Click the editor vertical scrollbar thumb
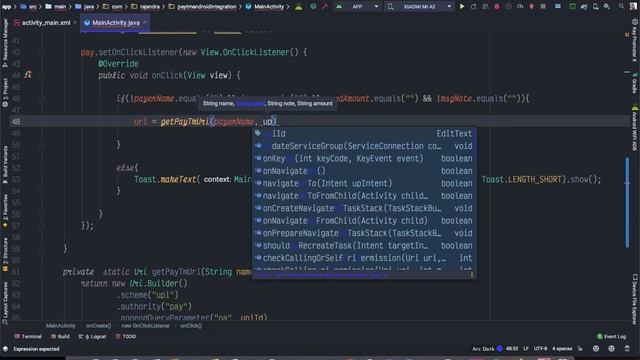 627,202
